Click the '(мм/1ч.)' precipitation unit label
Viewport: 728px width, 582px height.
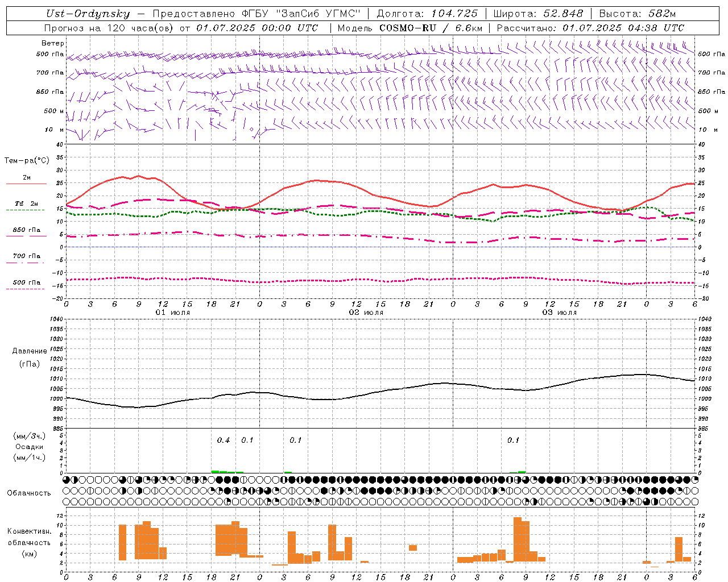pyautogui.click(x=30, y=458)
